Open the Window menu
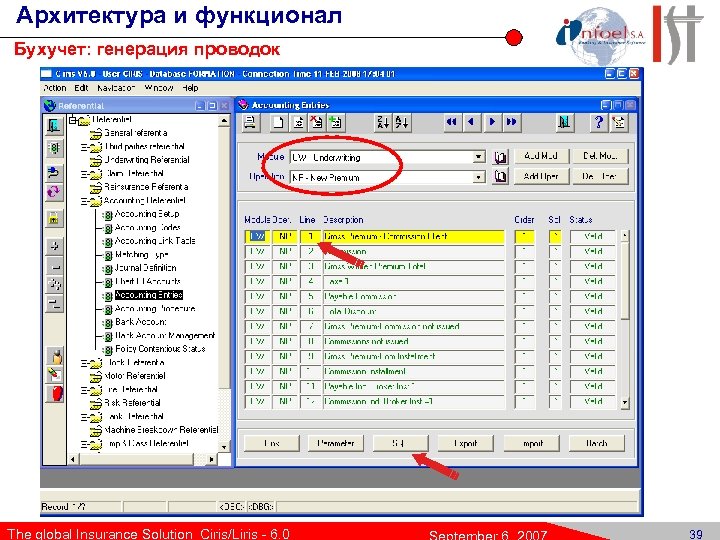 (159, 88)
